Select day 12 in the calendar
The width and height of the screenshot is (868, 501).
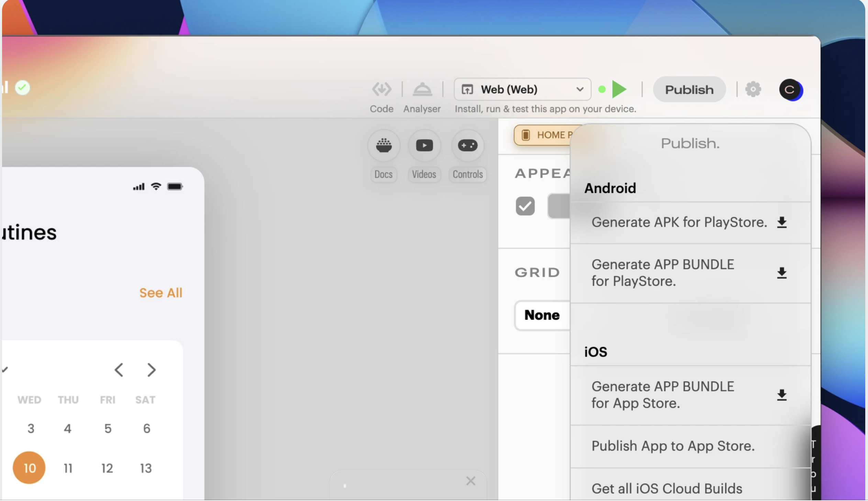click(107, 468)
